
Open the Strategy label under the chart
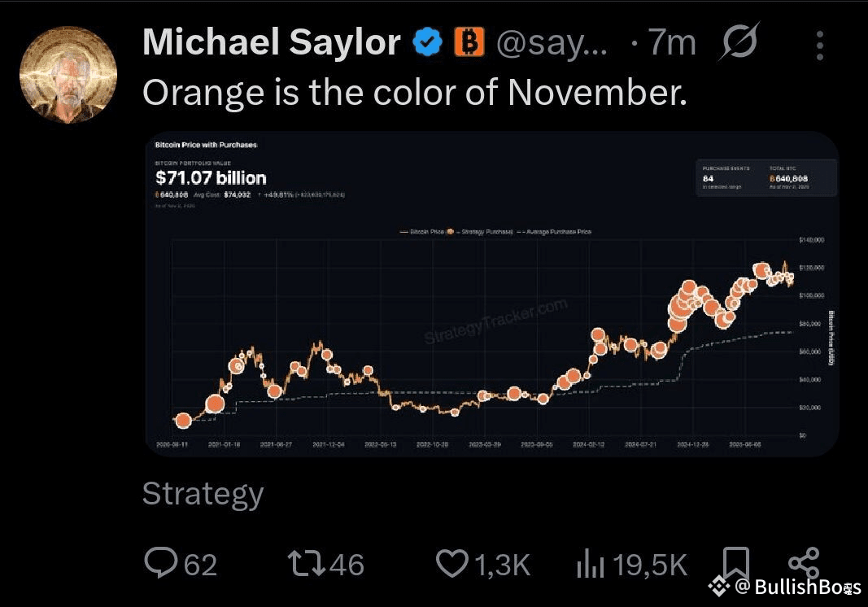click(203, 494)
